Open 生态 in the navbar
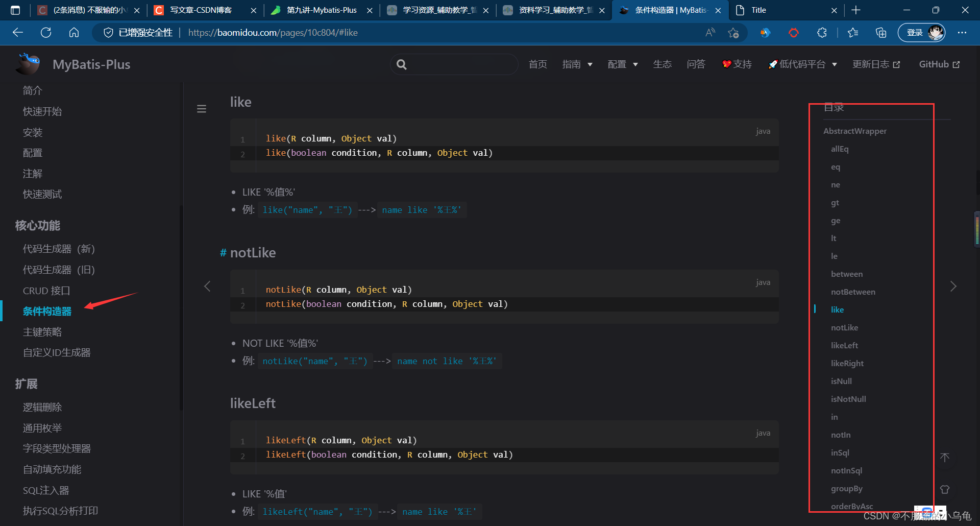The width and height of the screenshot is (980, 526). [x=663, y=64]
